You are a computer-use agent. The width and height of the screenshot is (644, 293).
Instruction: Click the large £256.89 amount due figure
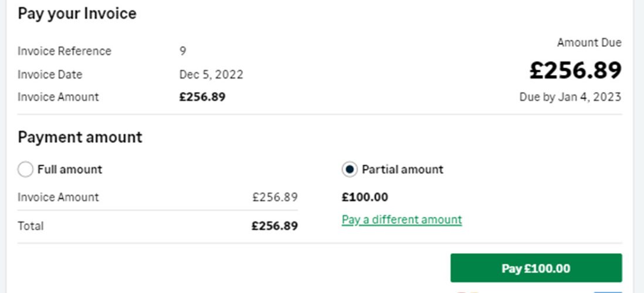pyautogui.click(x=575, y=70)
